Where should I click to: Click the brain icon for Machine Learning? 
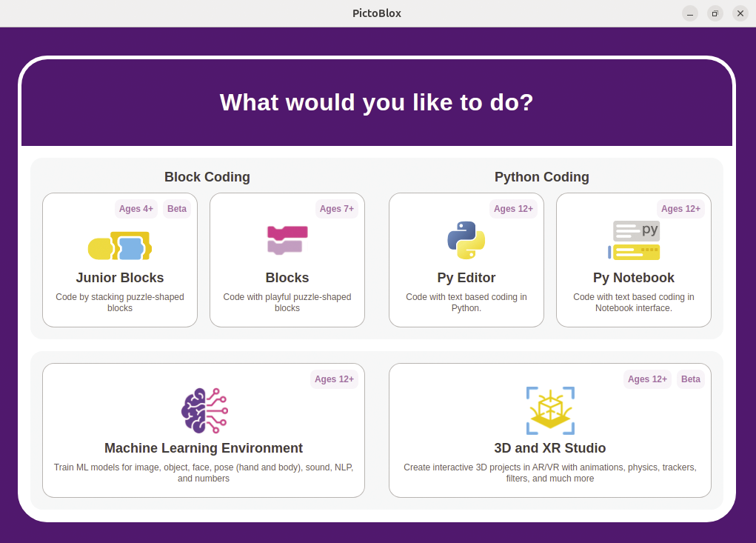(204, 410)
